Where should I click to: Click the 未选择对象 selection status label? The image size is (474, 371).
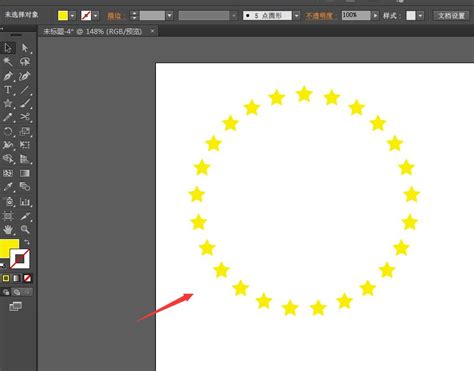21,15
